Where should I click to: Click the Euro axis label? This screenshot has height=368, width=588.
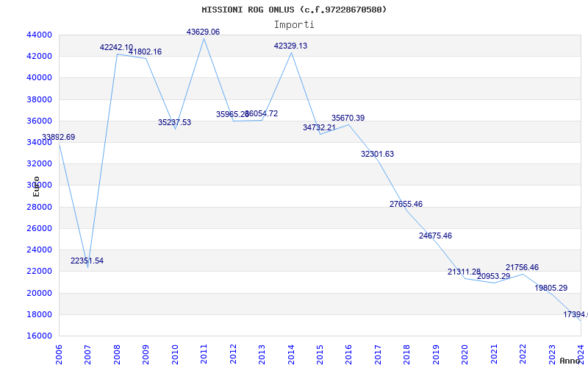click(36, 186)
